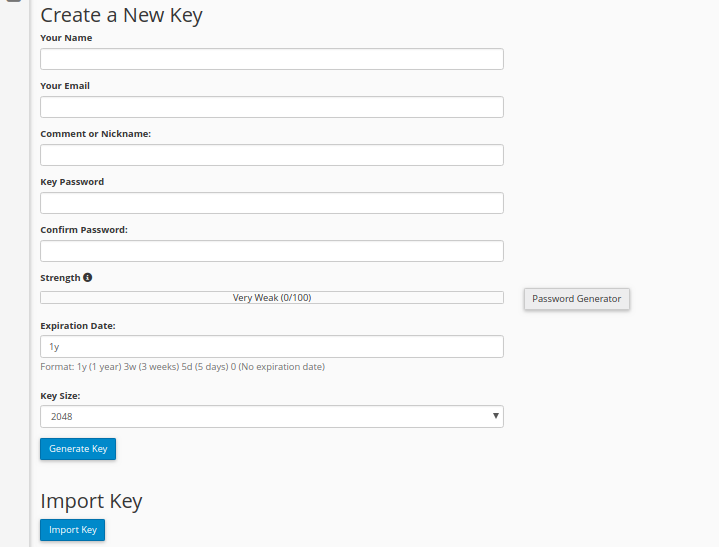Click the Confirm Password field
This screenshot has height=547, width=719.
click(x=271, y=251)
